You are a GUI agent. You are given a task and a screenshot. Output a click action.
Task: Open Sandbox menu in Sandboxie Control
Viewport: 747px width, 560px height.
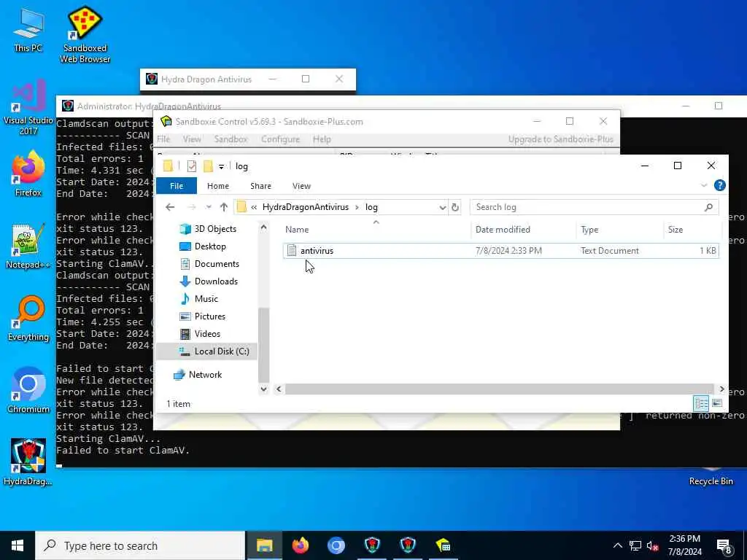(231, 139)
